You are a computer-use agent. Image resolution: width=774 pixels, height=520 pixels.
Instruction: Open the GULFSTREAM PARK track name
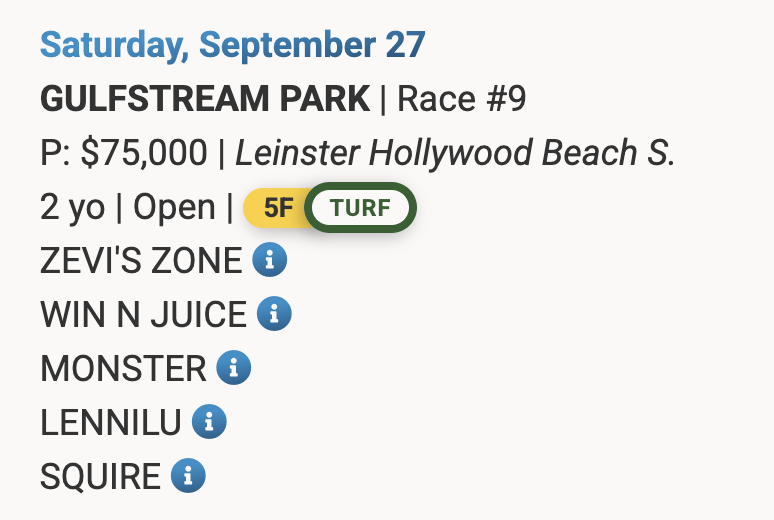(205, 99)
